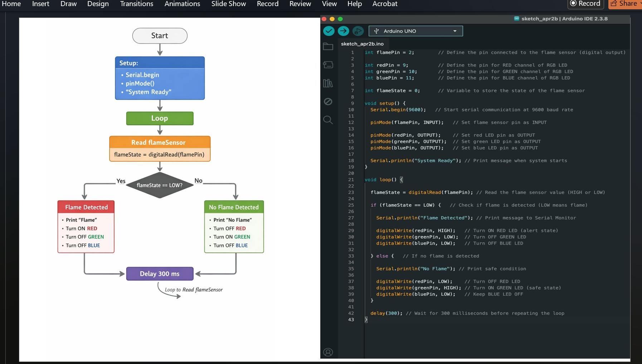The image size is (642, 364).
Task: Open the Transitions menu
Action: click(x=136, y=4)
